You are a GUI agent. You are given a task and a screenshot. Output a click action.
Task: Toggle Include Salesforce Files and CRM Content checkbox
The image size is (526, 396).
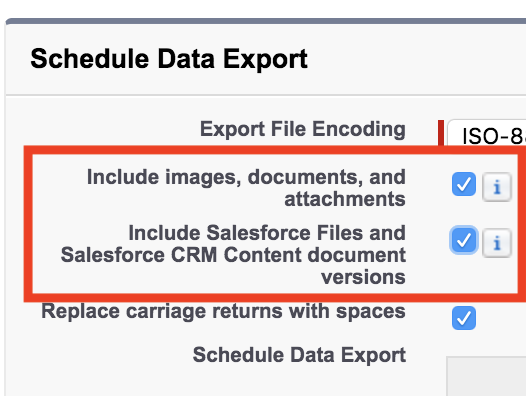coord(464,240)
